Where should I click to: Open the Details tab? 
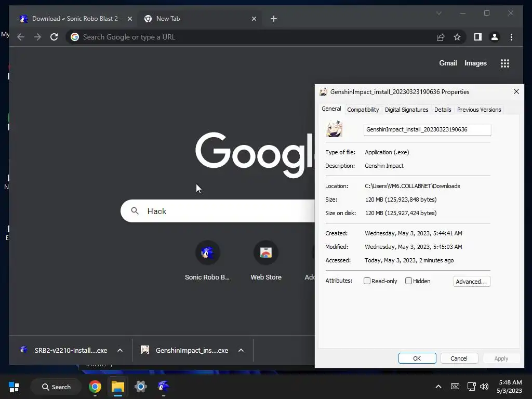[443, 110]
